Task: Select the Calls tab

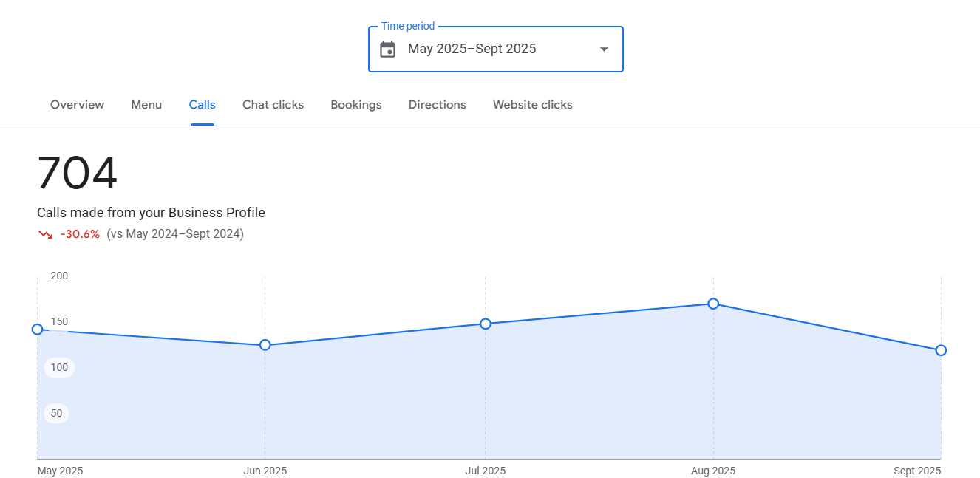Action: (202, 105)
